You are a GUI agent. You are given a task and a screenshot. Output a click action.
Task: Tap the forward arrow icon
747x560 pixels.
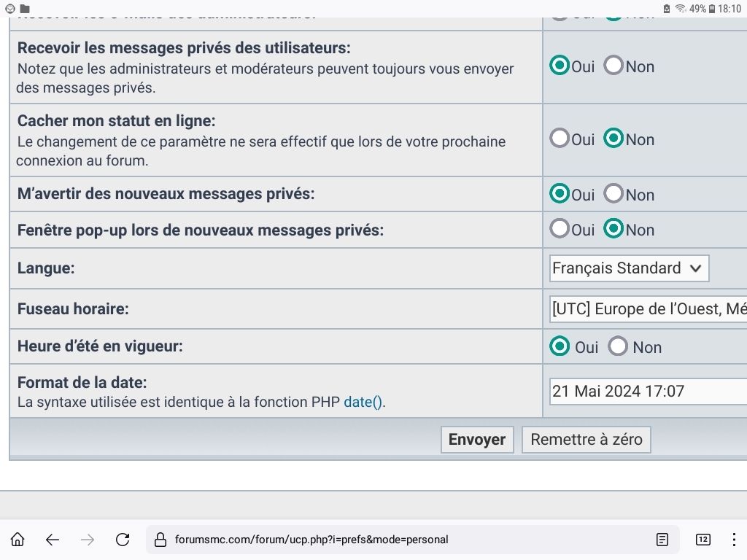(x=88, y=540)
